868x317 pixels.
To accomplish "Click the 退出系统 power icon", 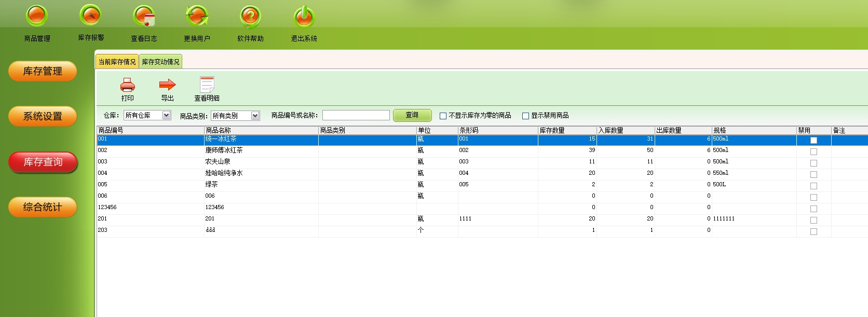I will tap(304, 17).
